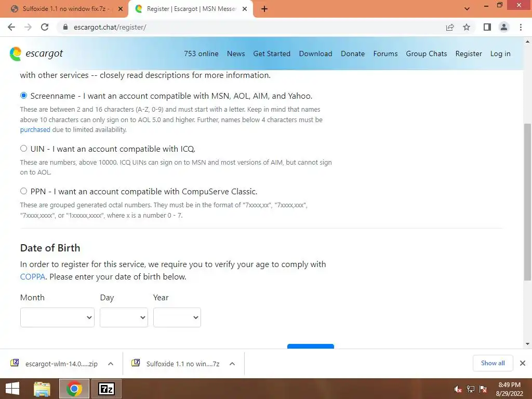Open the Forums nav item
Image resolution: width=532 pixels, height=399 pixels.
(385, 54)
